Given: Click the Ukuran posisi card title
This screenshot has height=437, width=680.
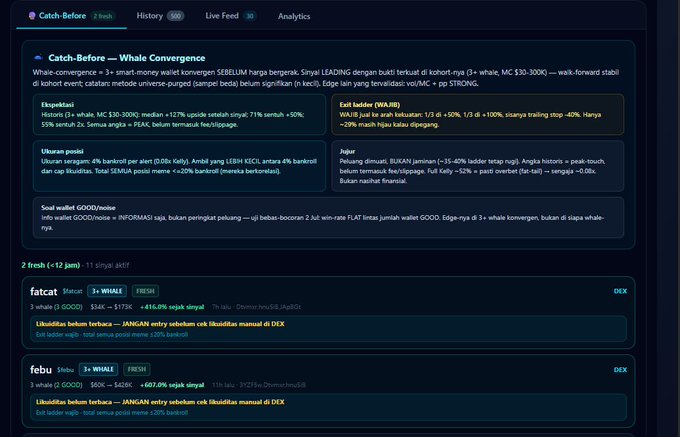Looking at the screenshot, I should point(62,151).
